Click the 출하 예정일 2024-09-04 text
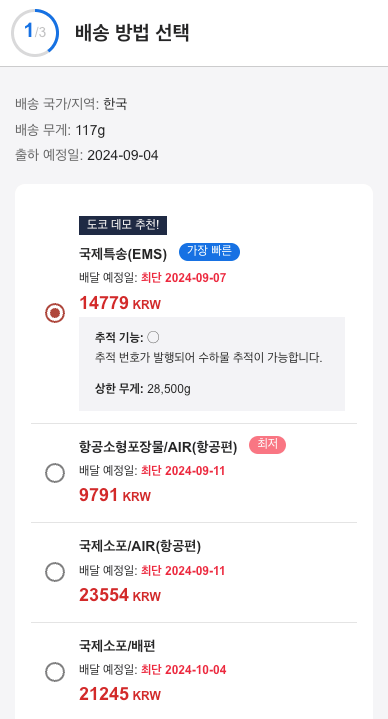The width and height of the screenshot is (388, 719). [87, 155]
